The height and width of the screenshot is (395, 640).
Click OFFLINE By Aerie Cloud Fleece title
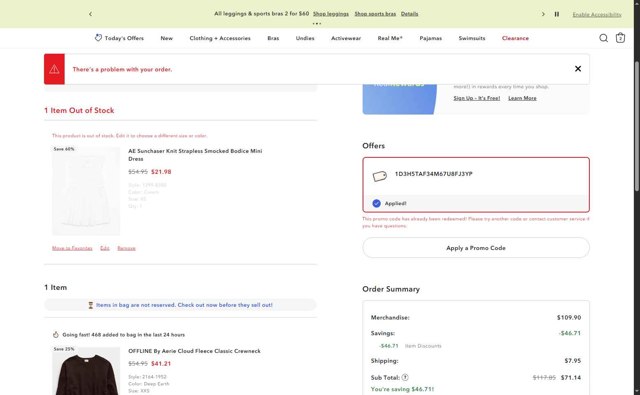(x=194, y=351)
